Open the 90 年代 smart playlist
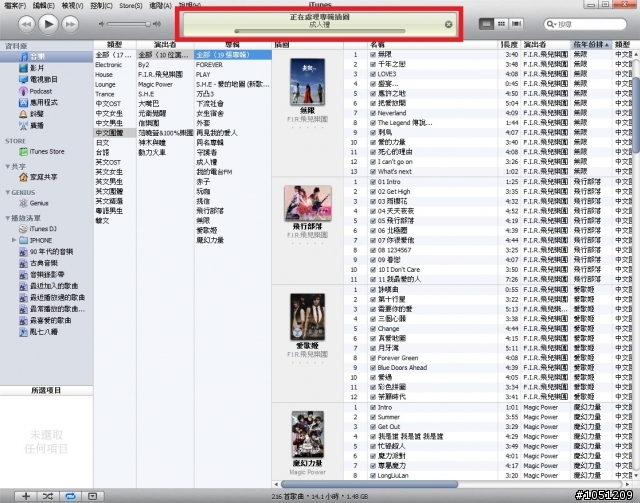 point(46,252)
